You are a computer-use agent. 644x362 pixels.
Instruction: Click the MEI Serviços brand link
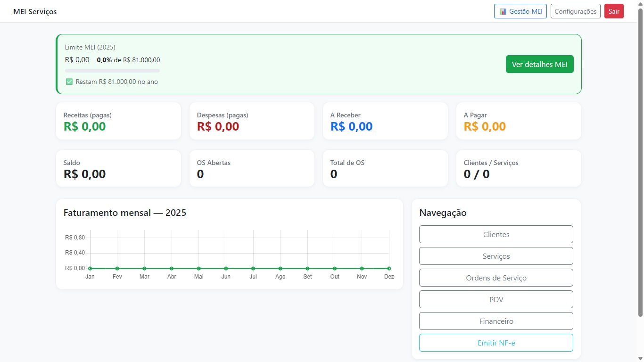click(x=35, y=11)
